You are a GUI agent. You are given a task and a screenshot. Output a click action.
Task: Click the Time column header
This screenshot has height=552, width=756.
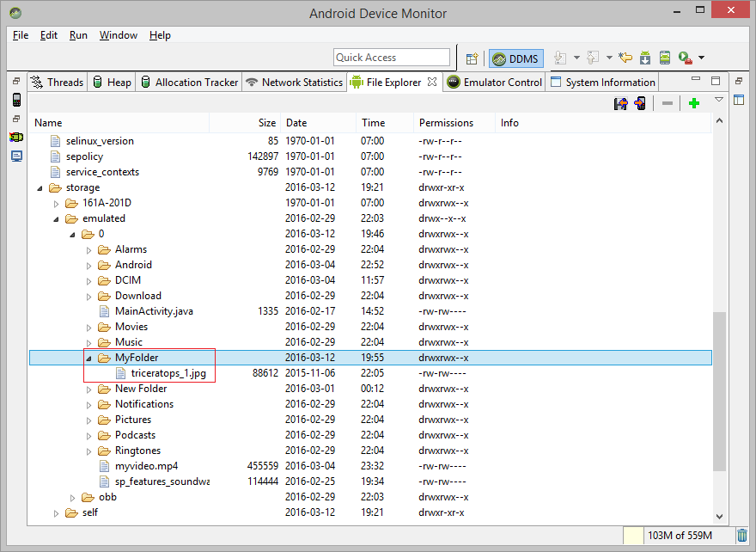[385, 123]
